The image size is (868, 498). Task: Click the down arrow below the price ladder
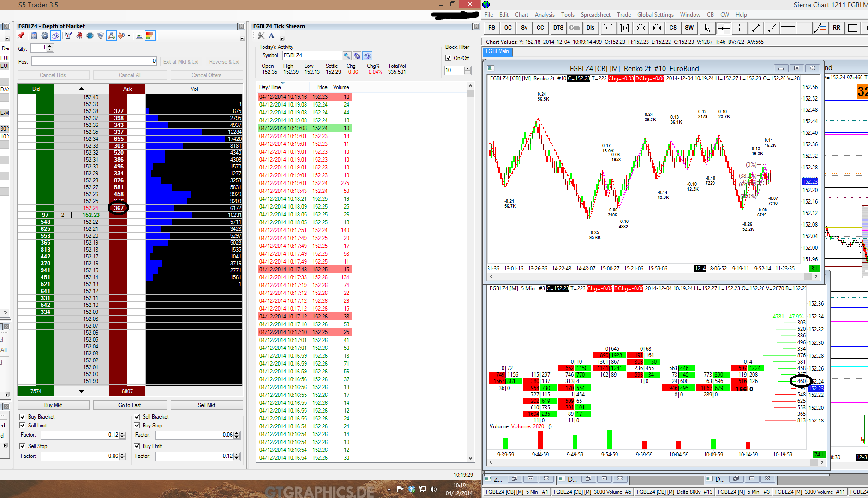[82, 391]
